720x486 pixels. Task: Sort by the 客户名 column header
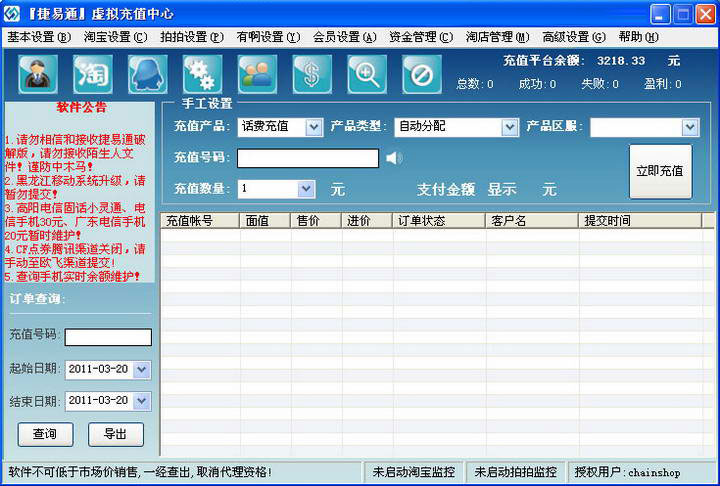532,221
